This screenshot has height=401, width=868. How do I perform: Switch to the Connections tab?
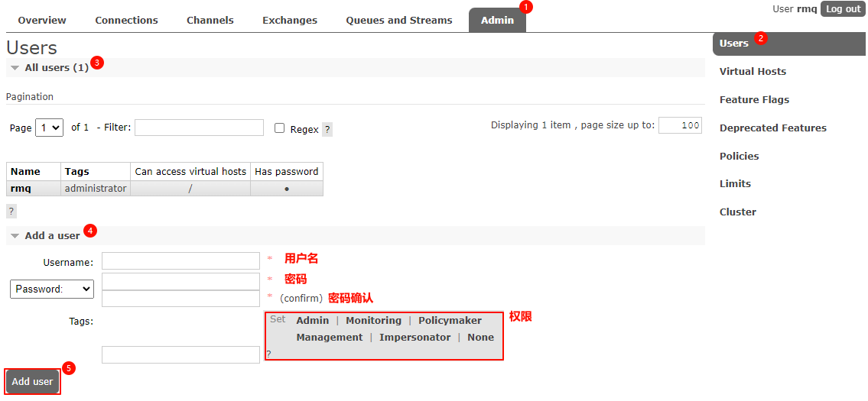(x=126, y=21)
